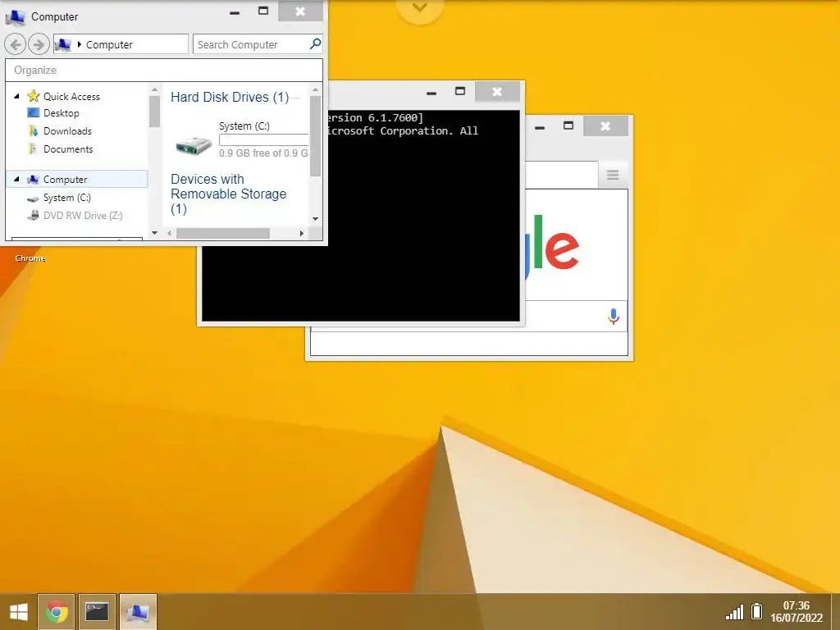This screenshot has width=840, height=630.
Task: Click the network signal tray icon
Action: point(734,612)
